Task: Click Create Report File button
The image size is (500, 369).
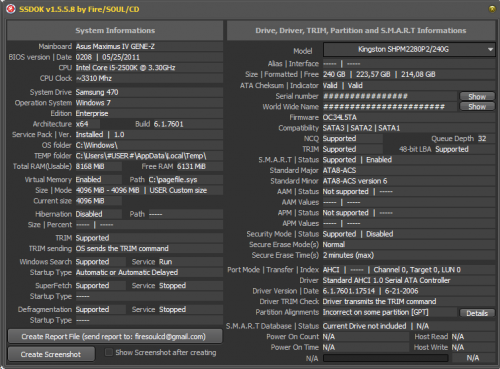Action: point(115,337)
